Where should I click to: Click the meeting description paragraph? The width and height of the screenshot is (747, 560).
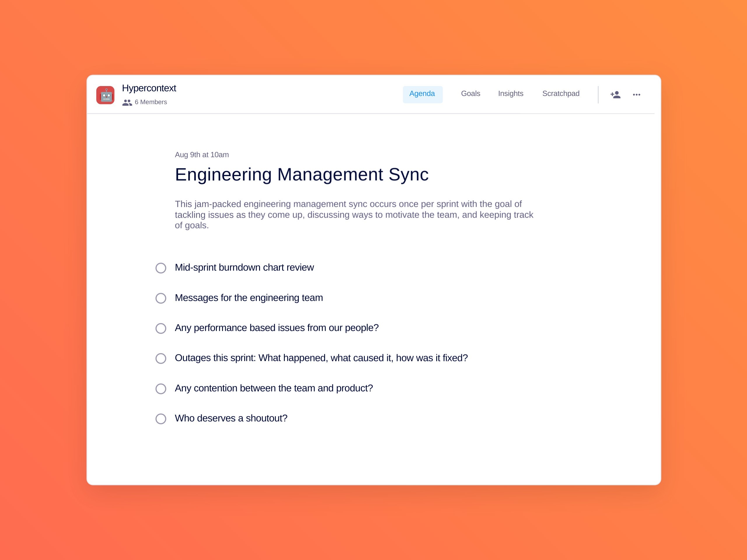(354, 215)
